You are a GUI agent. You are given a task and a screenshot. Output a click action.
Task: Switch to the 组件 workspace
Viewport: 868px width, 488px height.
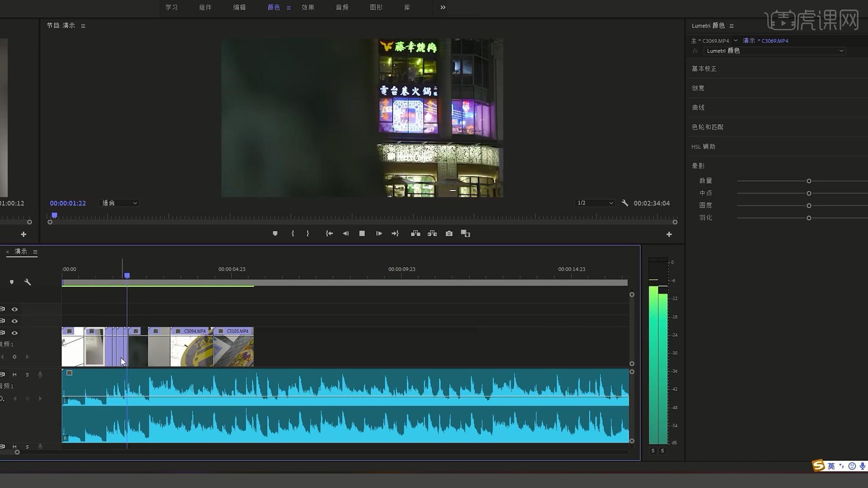206,8
